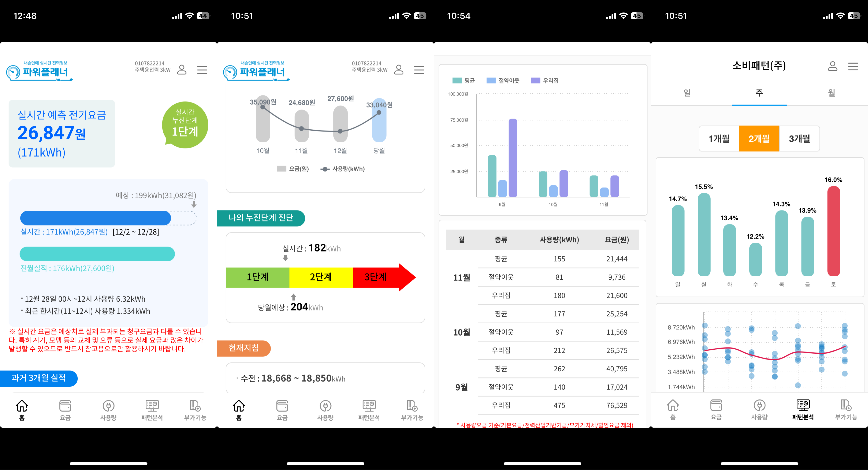Switch to the 일 tab
Image resolution: width=868 pixels, height=470 pixels.
(687, 93)
